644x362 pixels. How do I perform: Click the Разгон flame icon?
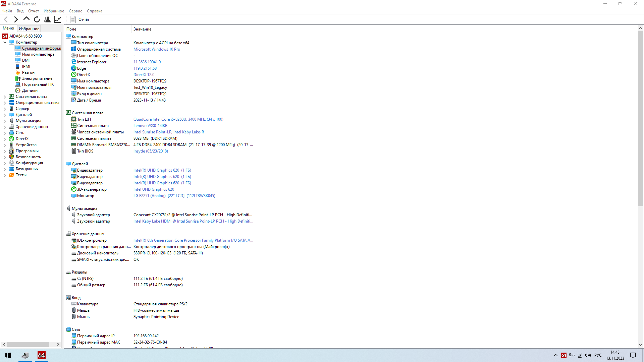pos(18,72)
